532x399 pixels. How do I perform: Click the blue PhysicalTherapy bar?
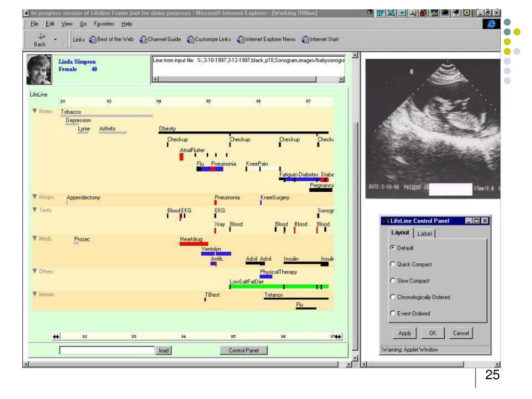(266, 276)
